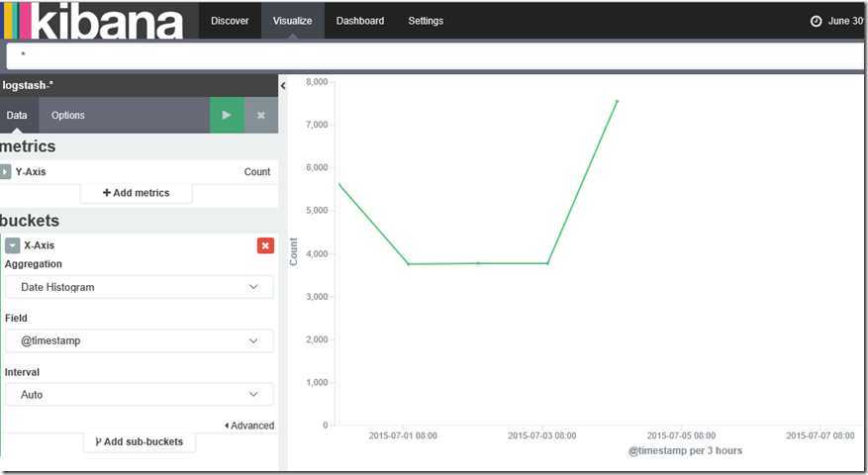The height and width of the screenshot is (475, 868).
Task: Click the metrics section heading
Action: [28, 146]
